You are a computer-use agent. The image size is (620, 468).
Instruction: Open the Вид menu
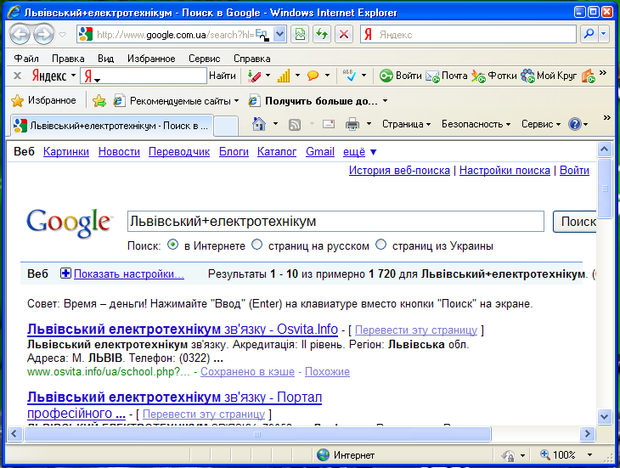[x=106, y=58]
